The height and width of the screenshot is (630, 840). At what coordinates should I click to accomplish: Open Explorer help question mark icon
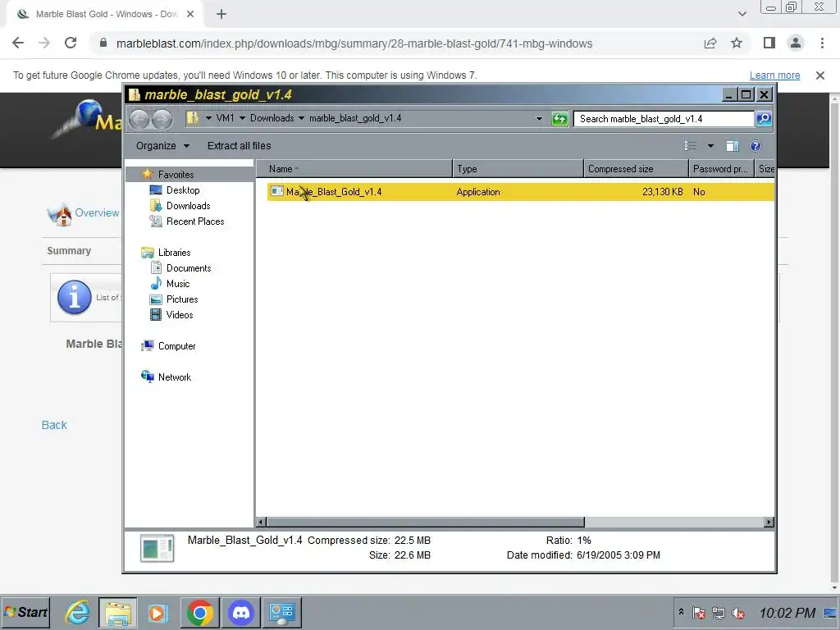pos(756,146)
